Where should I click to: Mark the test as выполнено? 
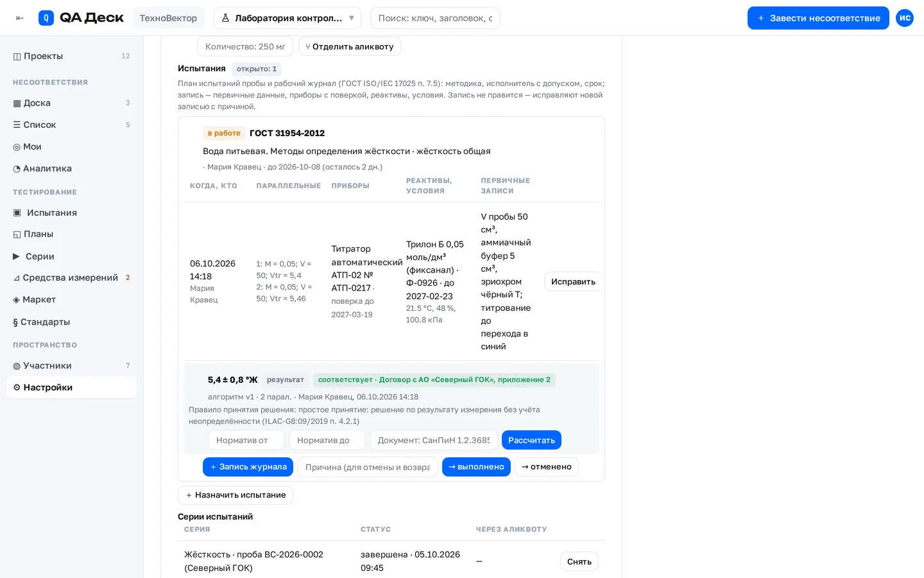(x=476, y=467)
